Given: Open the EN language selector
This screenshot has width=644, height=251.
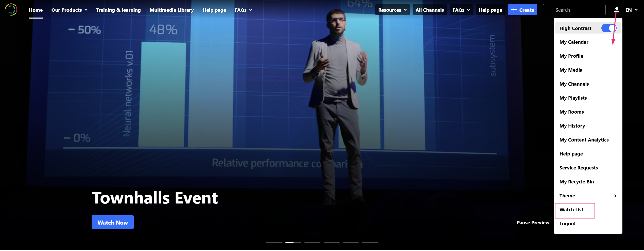Looking at the screenshot, I should 631,10.
